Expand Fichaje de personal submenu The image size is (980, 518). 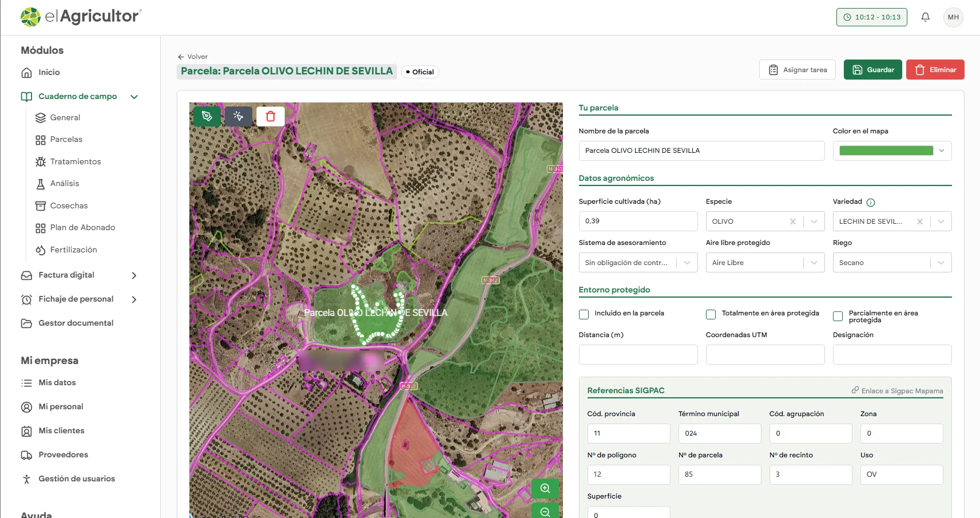pyautogui.click(x=134, y=299)
